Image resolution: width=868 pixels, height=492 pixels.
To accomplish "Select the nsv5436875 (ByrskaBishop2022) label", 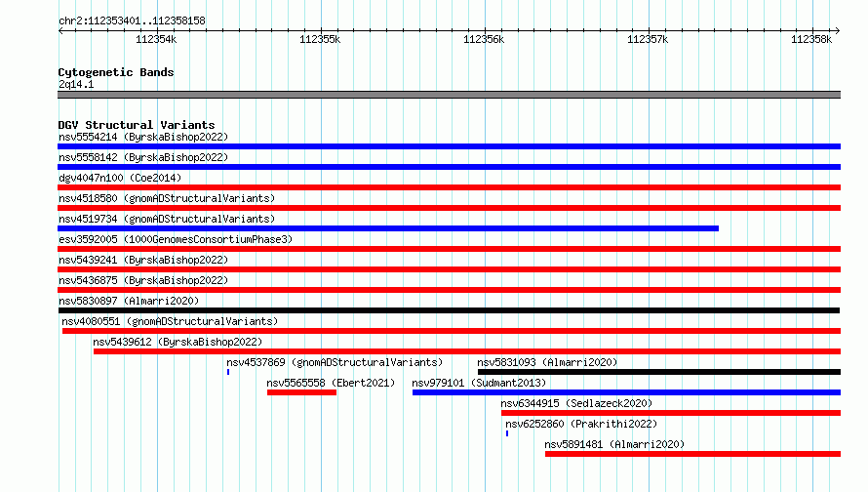I will [x=143, y=280].
